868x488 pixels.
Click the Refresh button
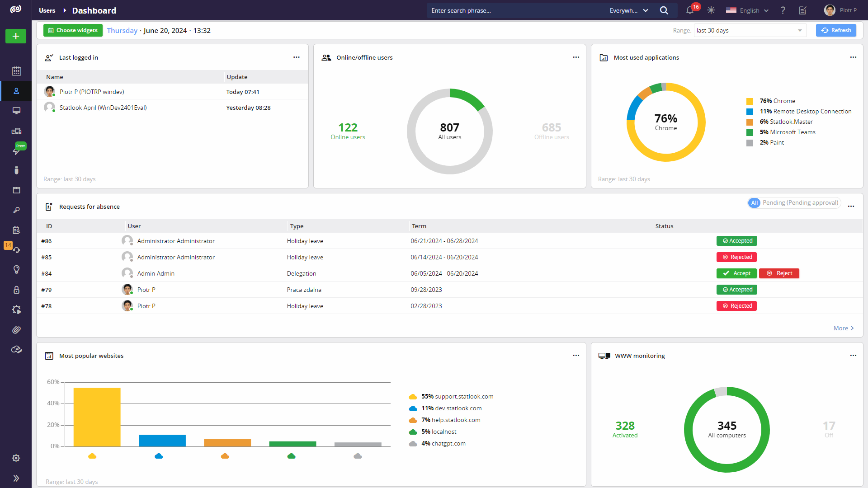836,30
